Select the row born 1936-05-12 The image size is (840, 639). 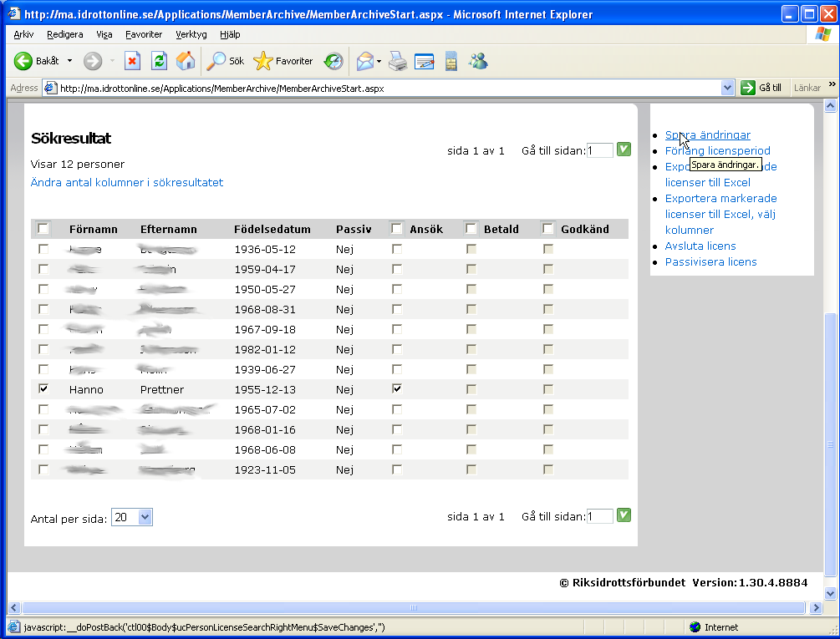coord(43,249)
